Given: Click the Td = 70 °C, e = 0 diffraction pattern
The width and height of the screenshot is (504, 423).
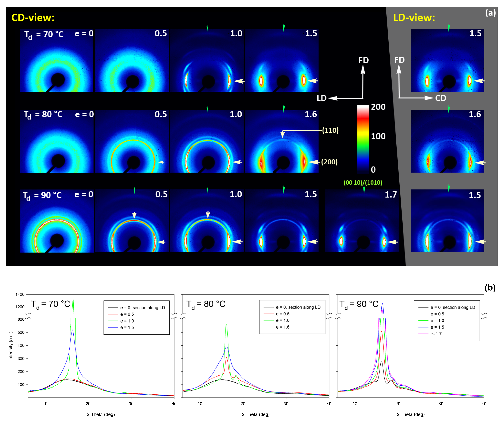Looking at the screenshot, I should click(x=56, y=60).
